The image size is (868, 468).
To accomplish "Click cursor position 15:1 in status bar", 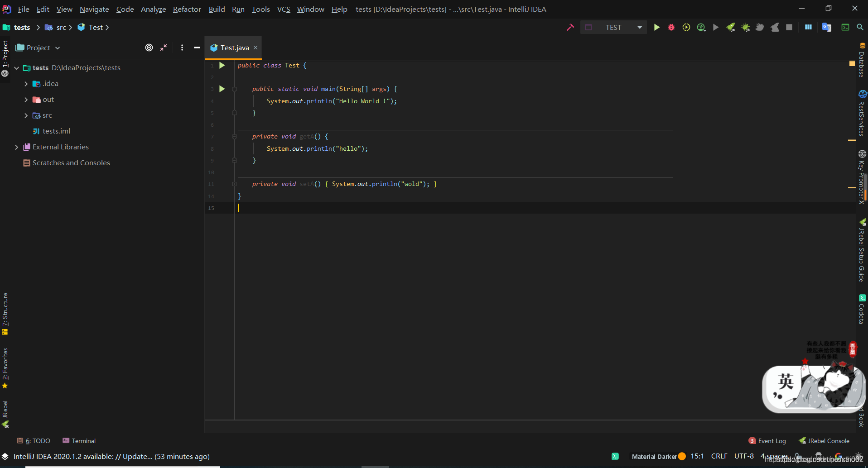I will point(697,456).
